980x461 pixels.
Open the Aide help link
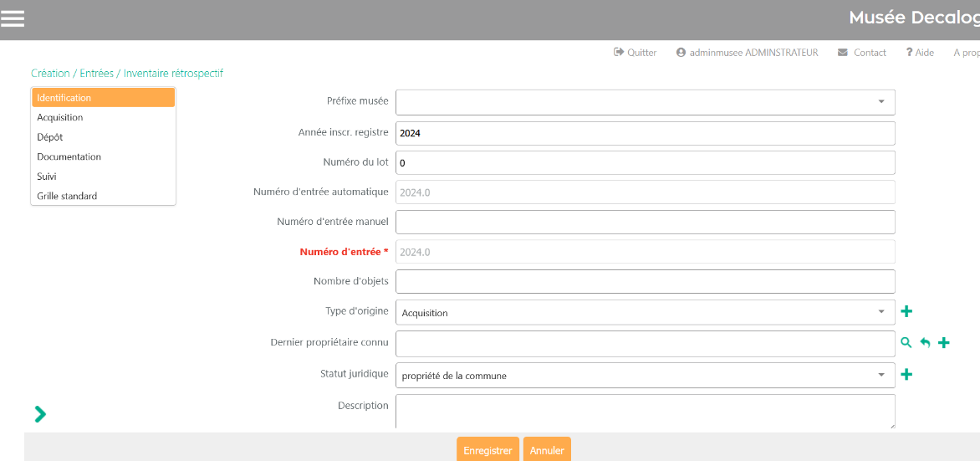920,52
